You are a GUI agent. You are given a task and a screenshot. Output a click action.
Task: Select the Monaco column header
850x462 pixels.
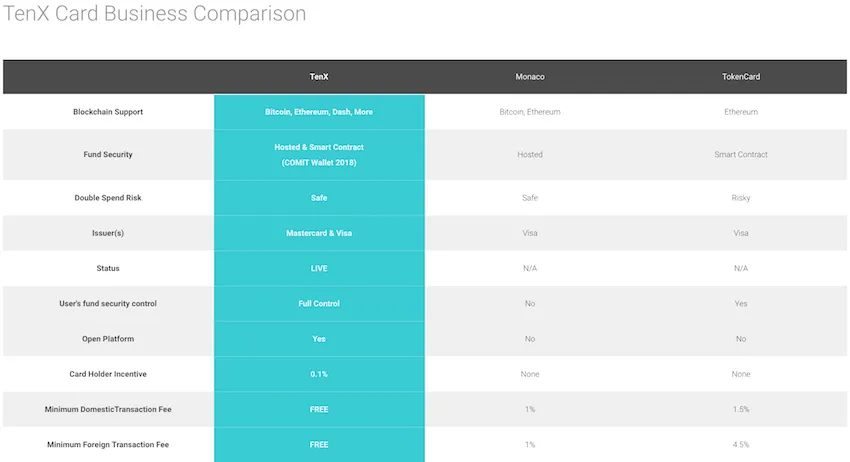coord(530,76)
